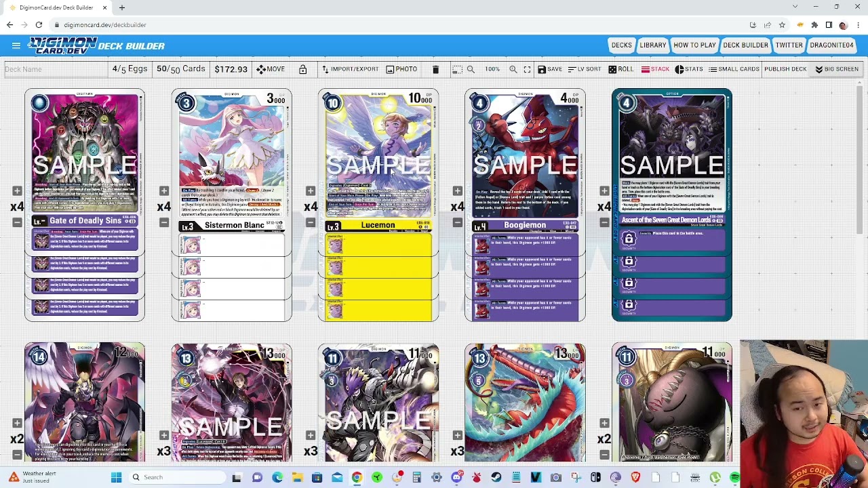Open LIBRARY in top navigation
The height and width of the screenshot is (488, 868).
pos(653,45)
